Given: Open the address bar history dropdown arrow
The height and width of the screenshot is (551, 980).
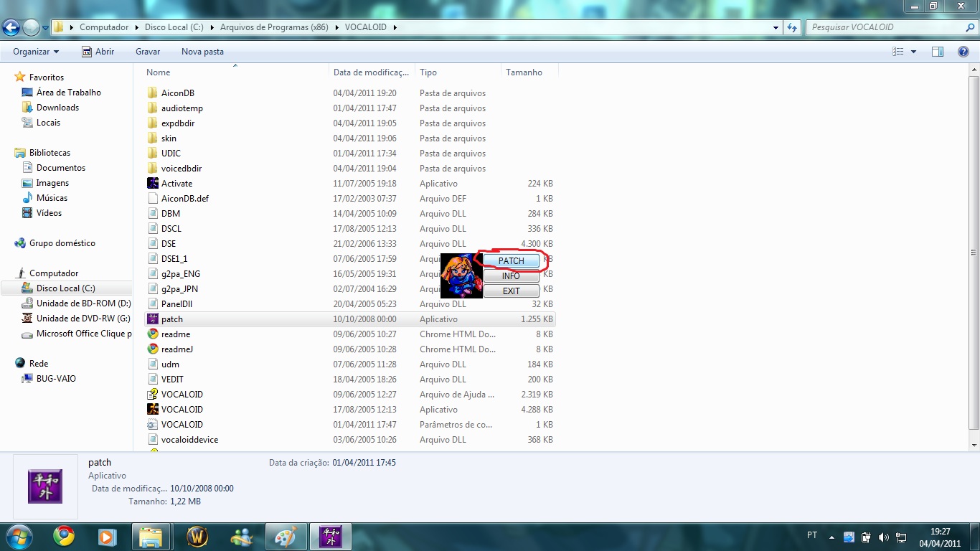Looking at the screenshot, I should tap(776, 27).
